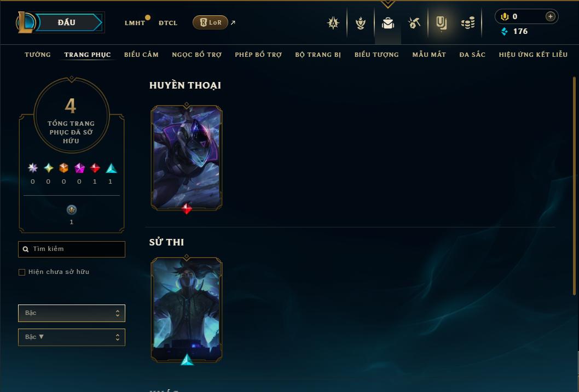Image resolution: width=579 pixels, height=392 pixels.
Task: Switch to the TƯỚNG tab
Action: point(38,55)
